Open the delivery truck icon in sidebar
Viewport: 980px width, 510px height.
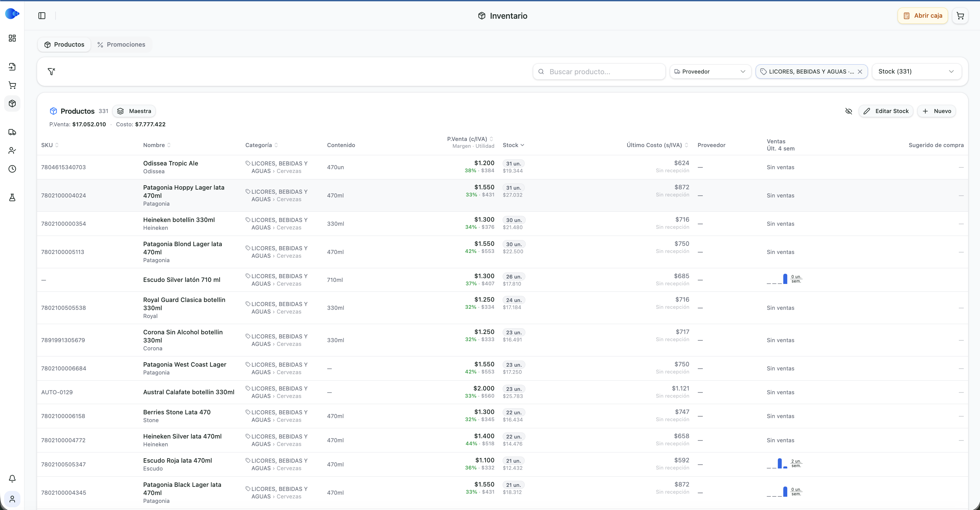12,132
